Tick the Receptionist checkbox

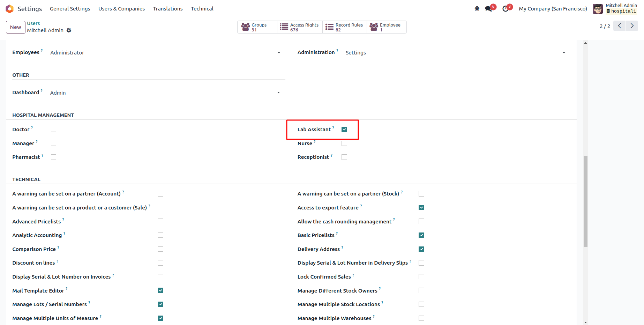344,157
